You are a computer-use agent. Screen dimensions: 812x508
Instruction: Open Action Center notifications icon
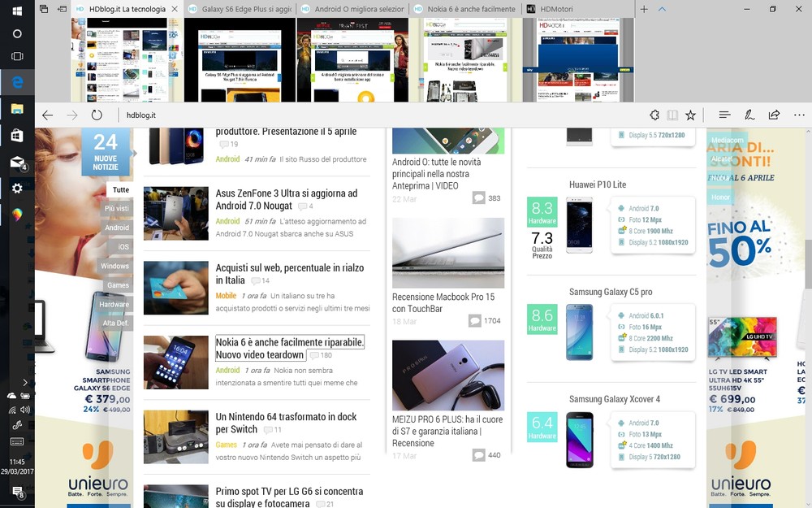point(18,492)
